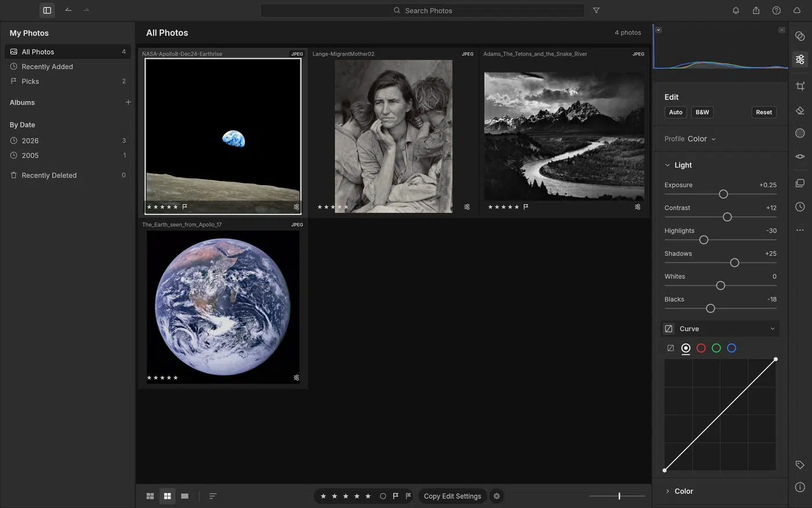Go back with the left arrow
This screenshot has height=508, width=812.
pyautogui.click(x=68, y=10)
